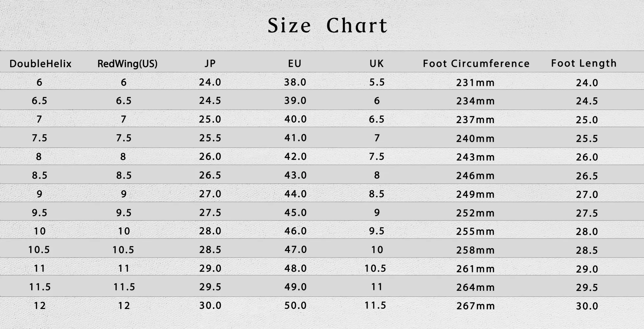Viewport: 644px width, 329px height.
Task: Select EU size 50.0
Action: tap(295, 305)
